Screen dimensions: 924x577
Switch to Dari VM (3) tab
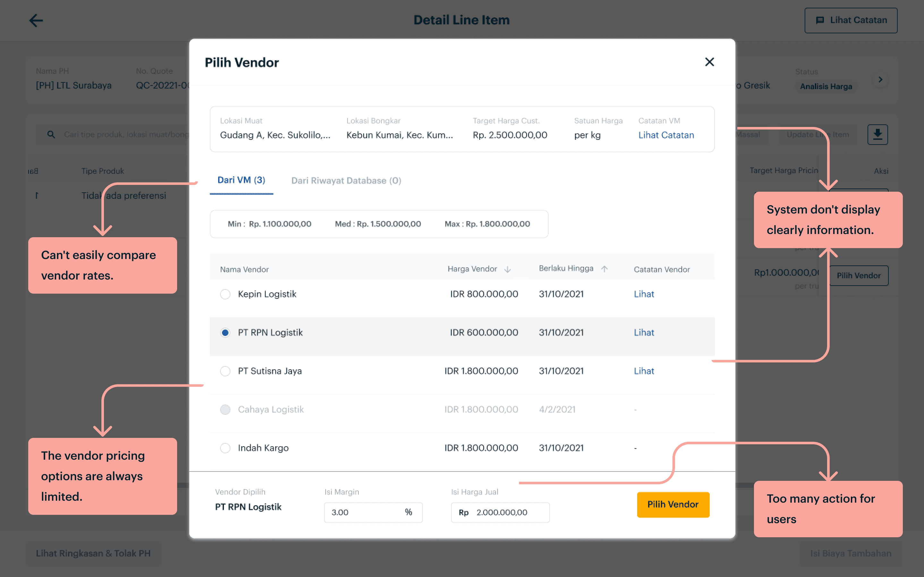241,180
